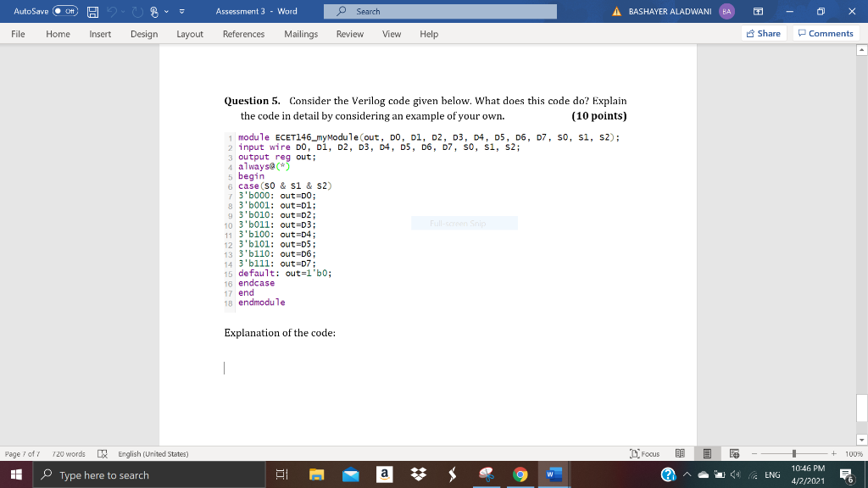Toggle the AutoSave switch
The width and height of the screenshot is (868, 488).
point(65,11)
